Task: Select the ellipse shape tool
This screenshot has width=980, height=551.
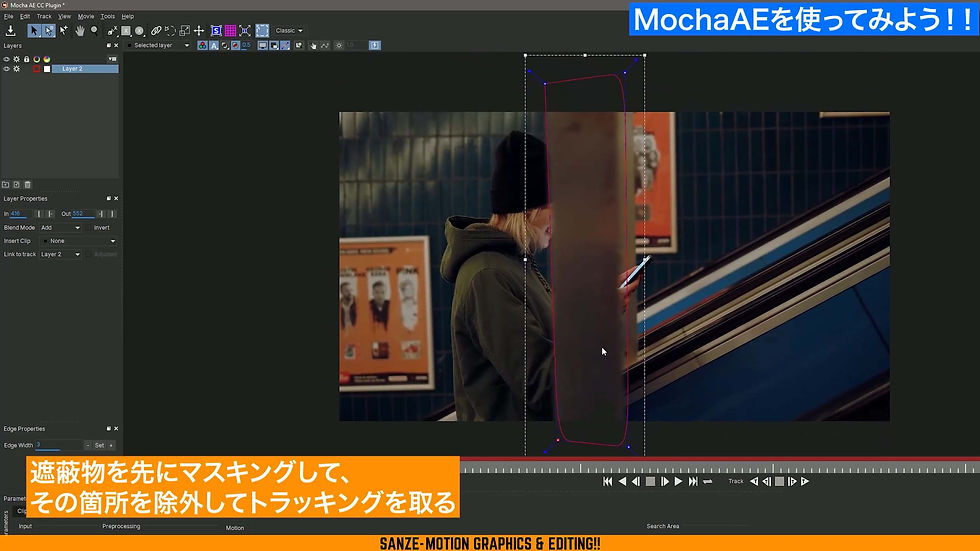Action: (x=139, y=30)
